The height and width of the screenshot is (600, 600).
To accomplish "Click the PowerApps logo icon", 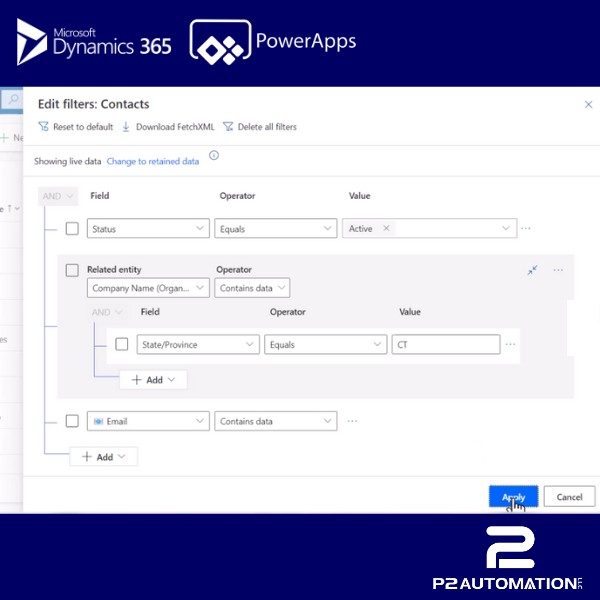I will [x=220, y=42].
